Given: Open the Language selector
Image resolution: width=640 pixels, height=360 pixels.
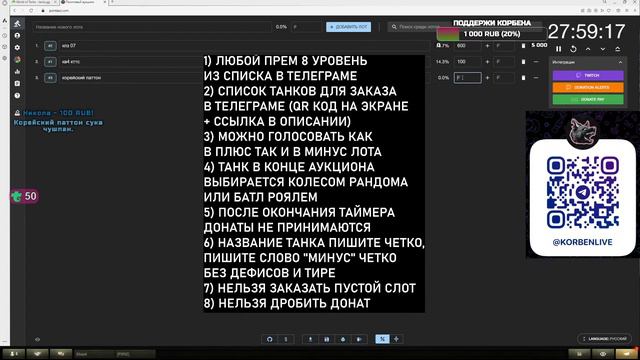Looking at the screenshot, I should 604,339.
